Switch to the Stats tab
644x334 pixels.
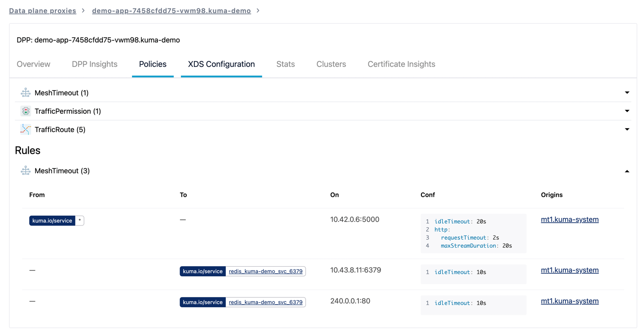(x=285, y=64)
